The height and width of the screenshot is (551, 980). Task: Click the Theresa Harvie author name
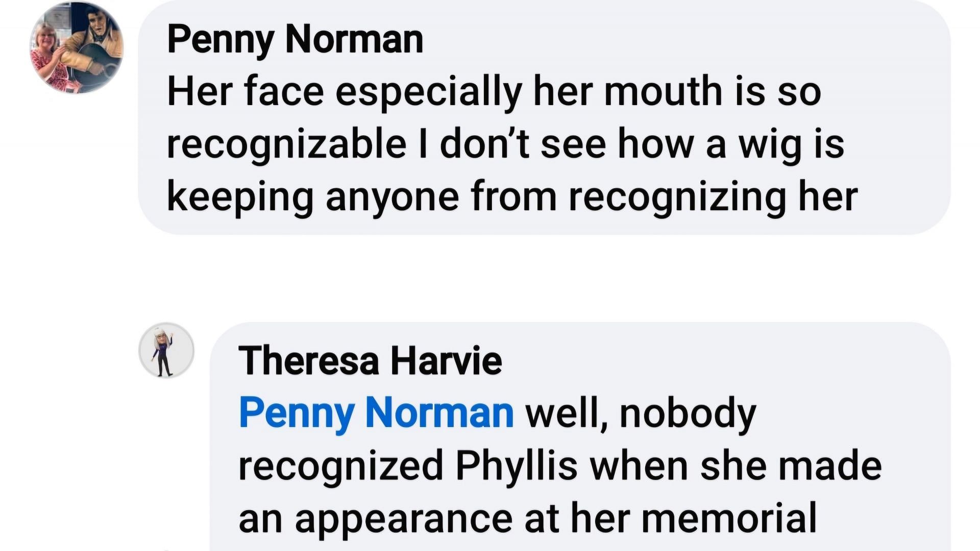tap(370, 361)
